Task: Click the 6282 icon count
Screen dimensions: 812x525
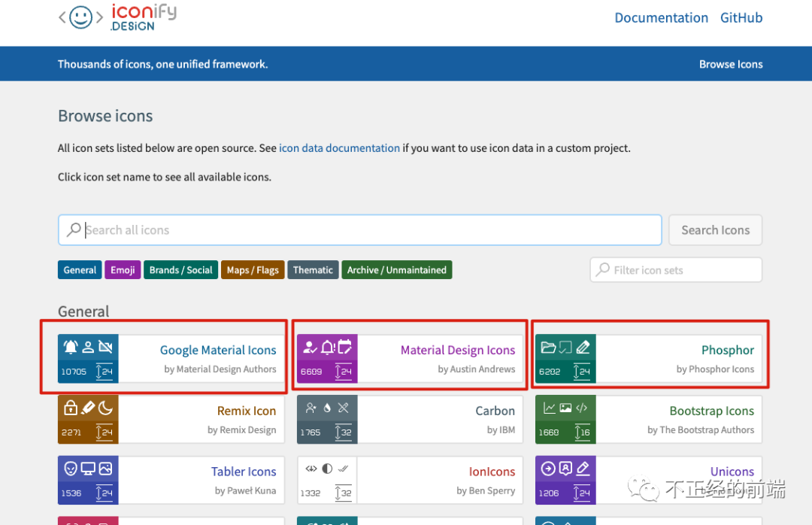Action: click(x=550, y=372)
